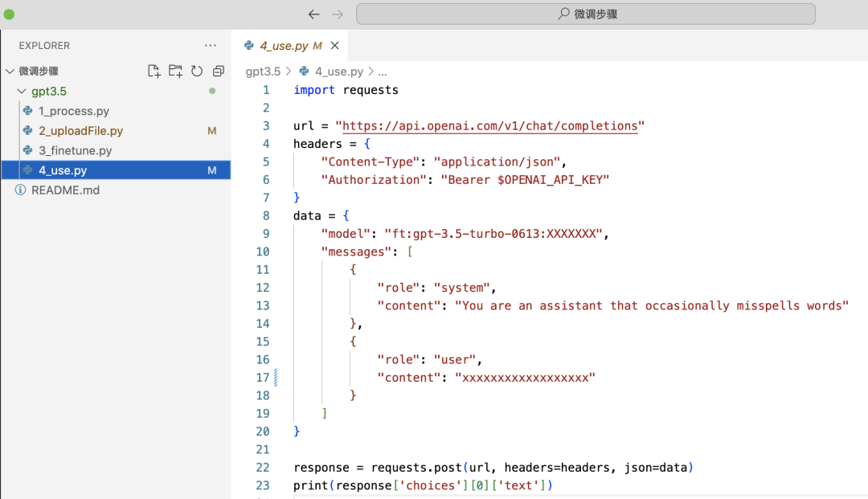The width and height of the screenshot is (868, 499).
Task: Click the EXPLORER panel title
Action: (x=44, y=45)
